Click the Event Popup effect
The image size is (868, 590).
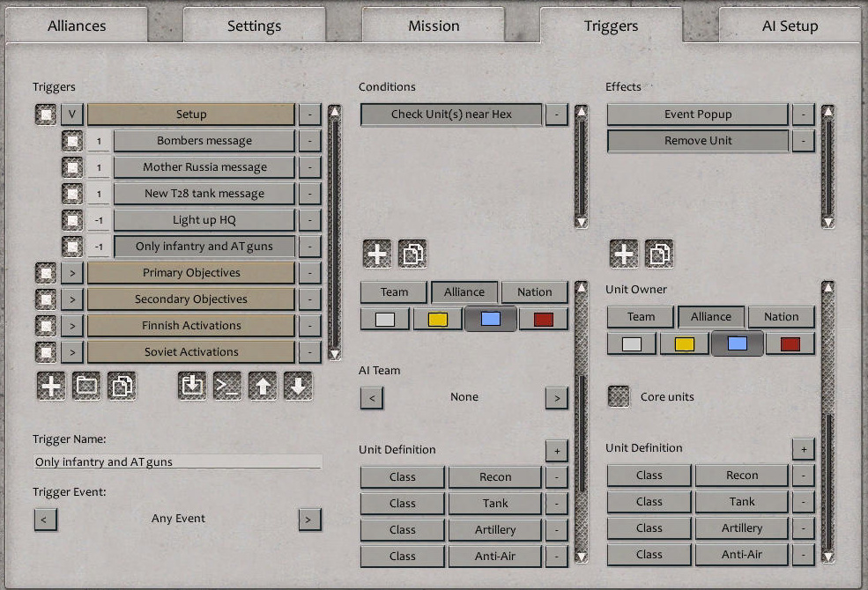click(x=696, y=114)
